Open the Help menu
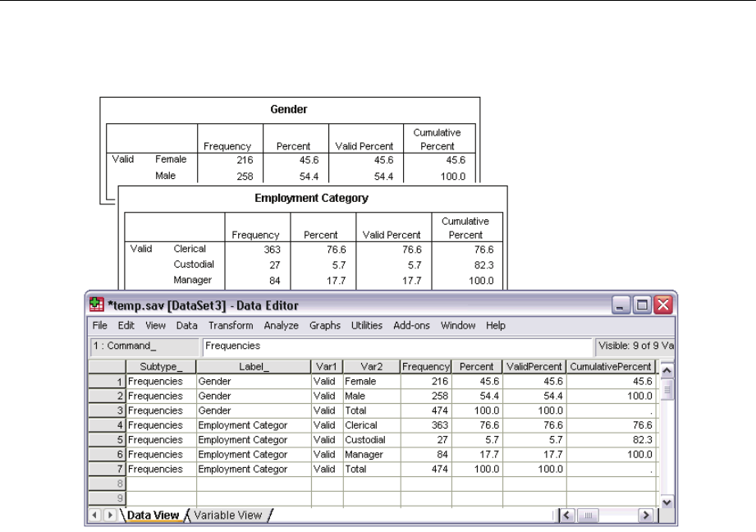The height and width of the screenshot is (532, 756). [496, 326]
